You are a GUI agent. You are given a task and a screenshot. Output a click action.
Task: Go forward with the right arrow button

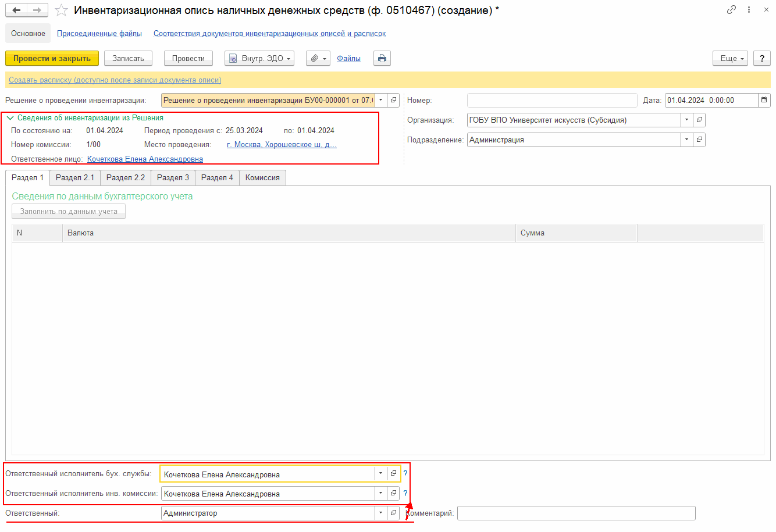[37, 10]
